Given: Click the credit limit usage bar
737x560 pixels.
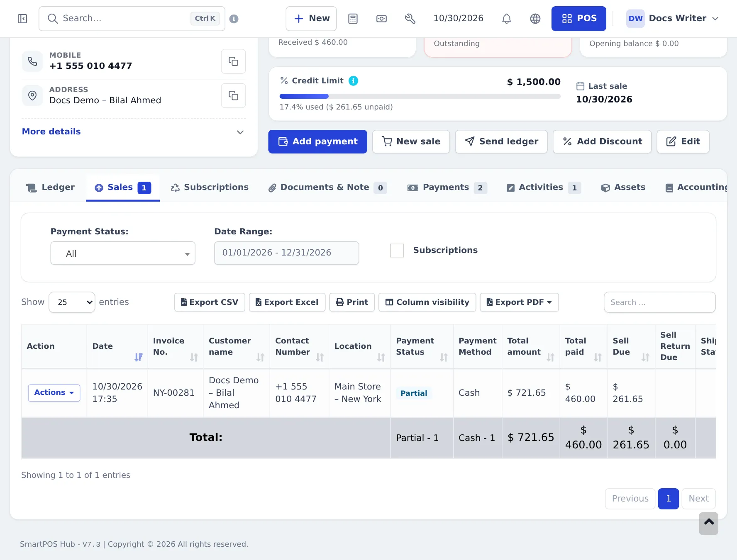Looking at the screenshot, I should [420, 96].
